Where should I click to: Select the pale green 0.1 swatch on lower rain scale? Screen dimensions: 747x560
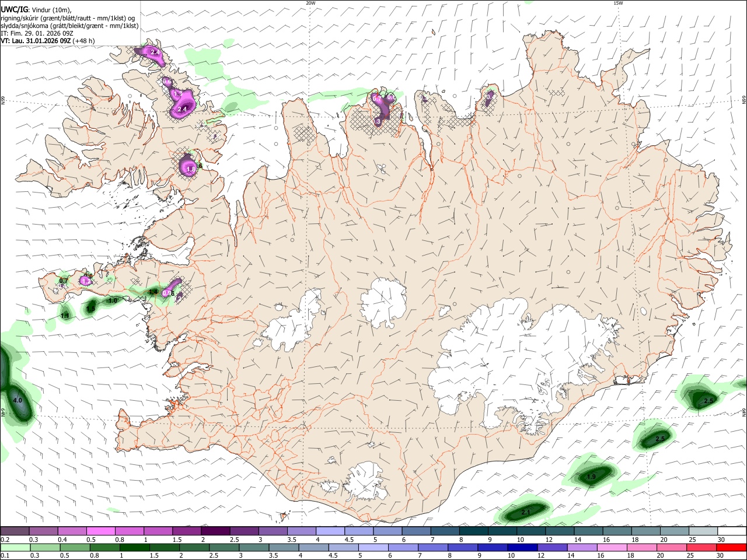coord(15,547)
